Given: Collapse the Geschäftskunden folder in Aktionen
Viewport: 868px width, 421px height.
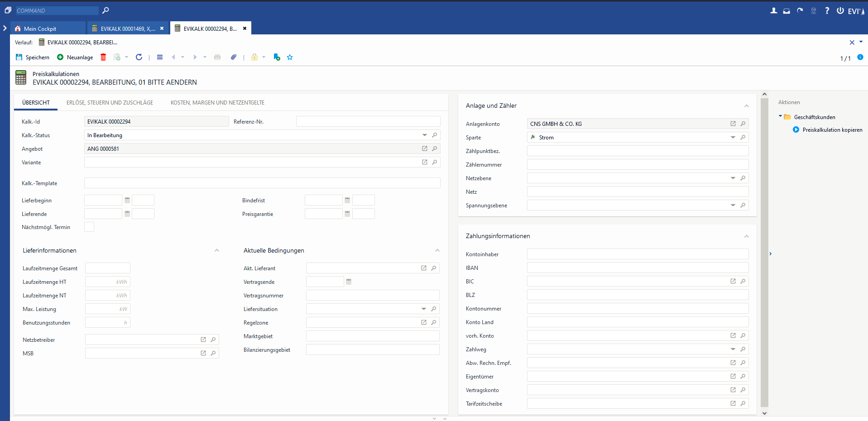Looking at the screenshot, I should click(x=780, y=116).
